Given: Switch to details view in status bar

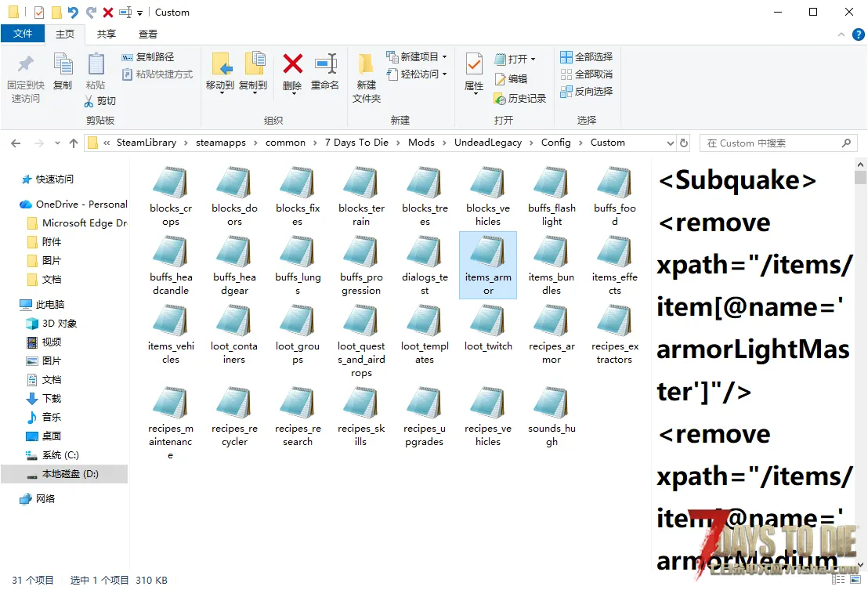Looking at the screenshot, I should point(839,579).
